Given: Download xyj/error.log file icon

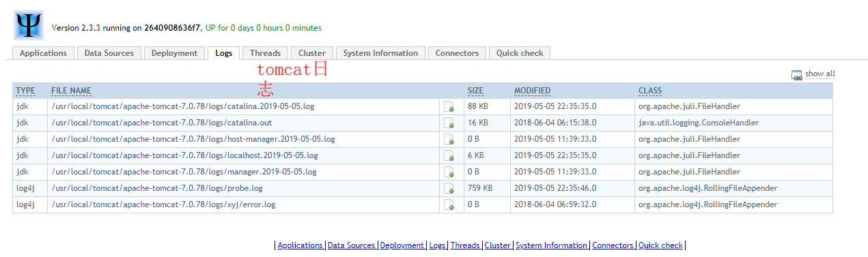Looking at the screenshot, I should click(449, 205).
